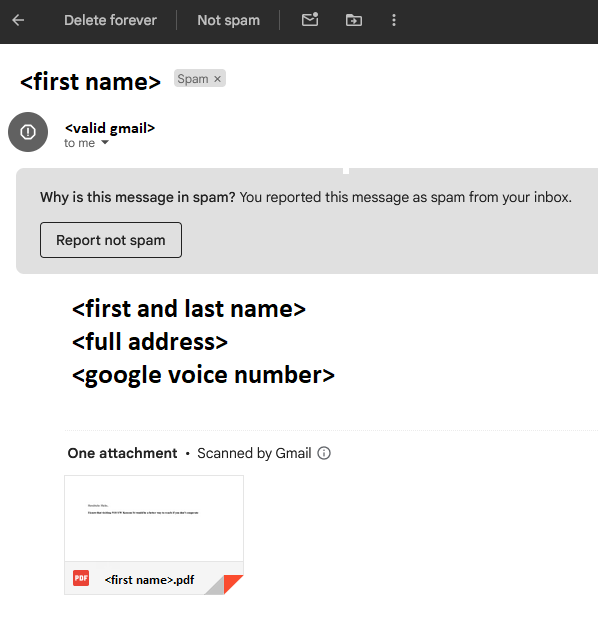Click the Report not spam button
The height and width of the screenshot is (622, 612).
tap(111, 240)
